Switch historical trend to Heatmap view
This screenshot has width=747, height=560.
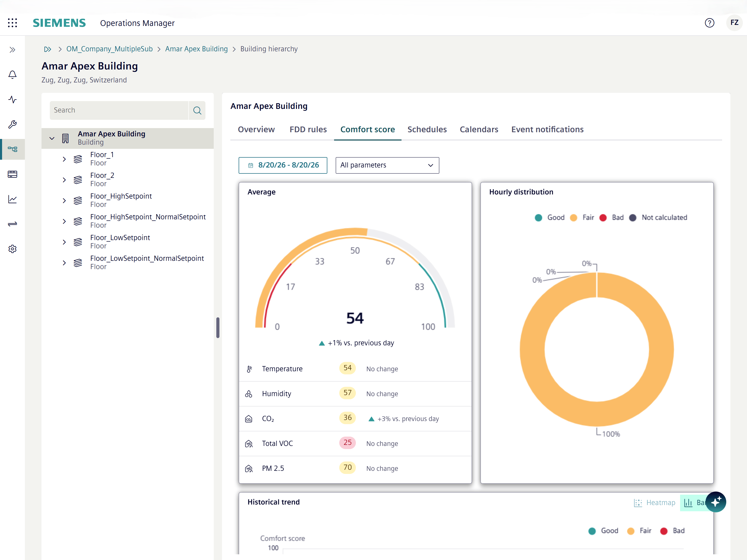coord(654,503)
